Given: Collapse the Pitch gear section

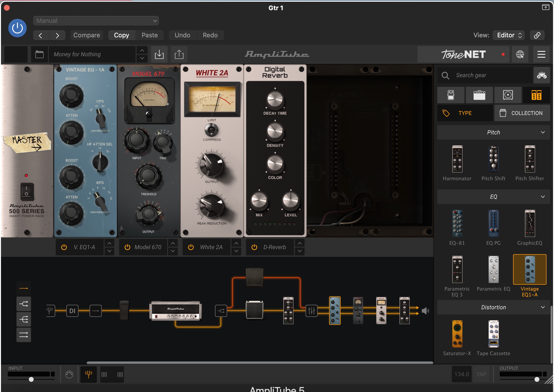Looking at the screenshot, I should (x=494, y=132).
